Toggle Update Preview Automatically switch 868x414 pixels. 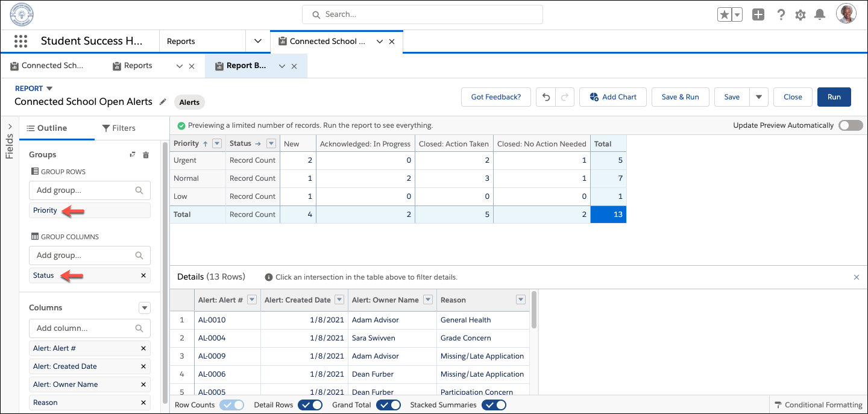pyautogui.click(x=851, y=125)
